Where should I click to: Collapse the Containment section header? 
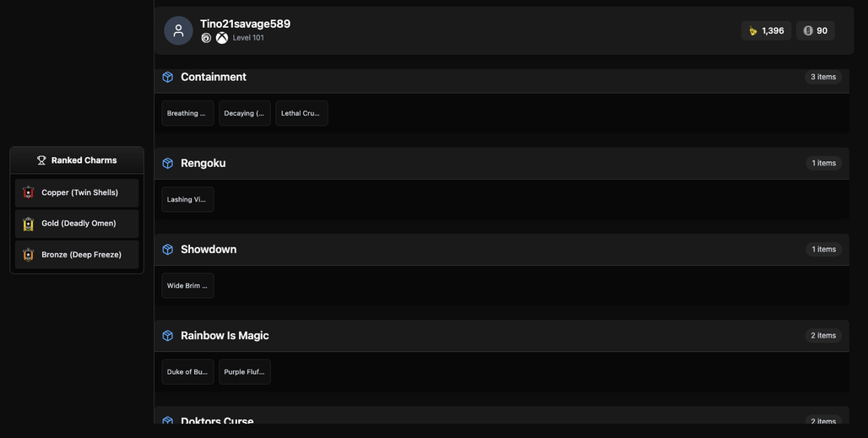click(x=502, y=78)
